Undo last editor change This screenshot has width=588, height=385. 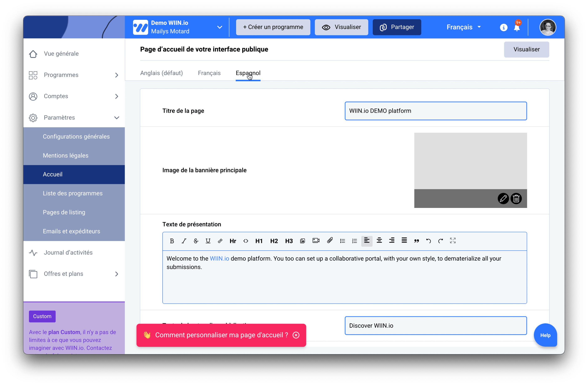pyautogui.click(x=428, y=241)
